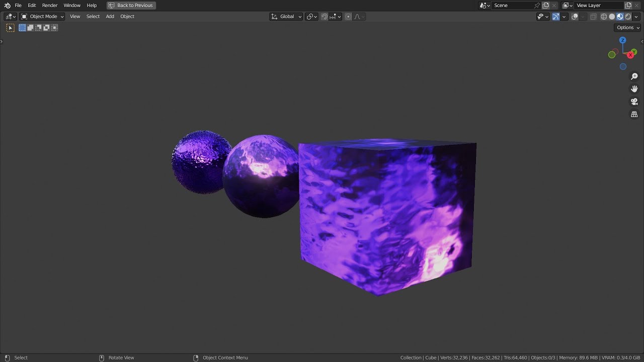Open the Edit menu
The image size is (644, 362).
(32, 5)
